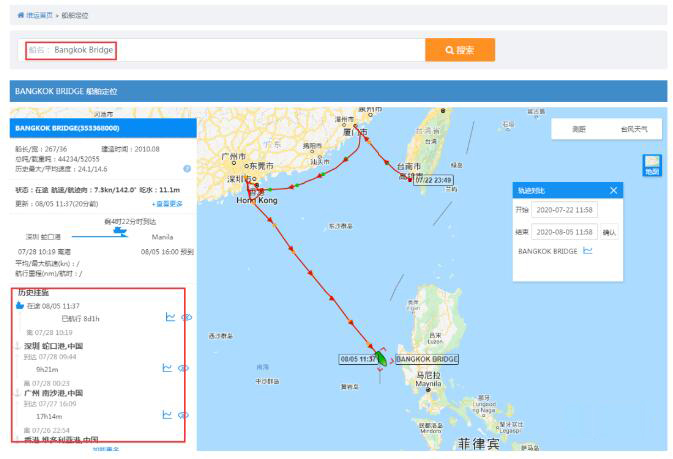Click the blue help icon in ship info
The width and height of the screenshot is (673, 459).
point(187,168)
